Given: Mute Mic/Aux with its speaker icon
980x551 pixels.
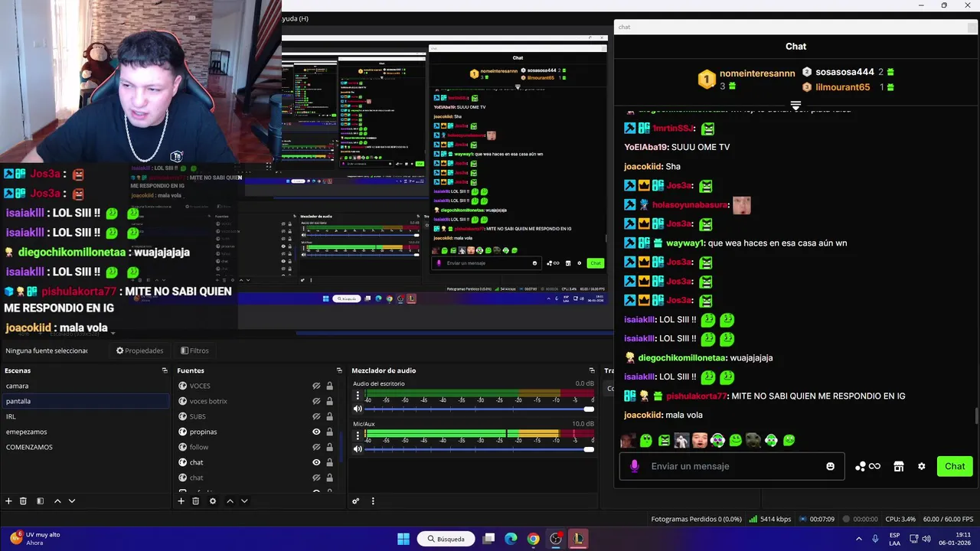Looking at the screenshot, I should 358,449.
